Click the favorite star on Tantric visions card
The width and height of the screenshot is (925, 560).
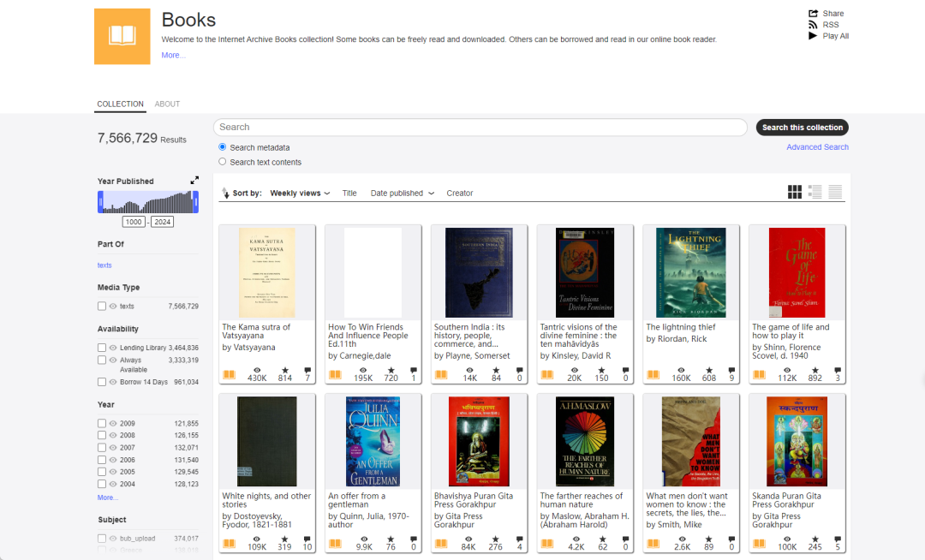point(602,370)
